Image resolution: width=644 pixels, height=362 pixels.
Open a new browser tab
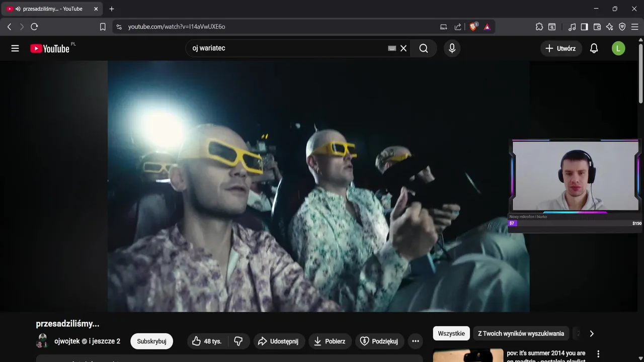coord(112,9)
